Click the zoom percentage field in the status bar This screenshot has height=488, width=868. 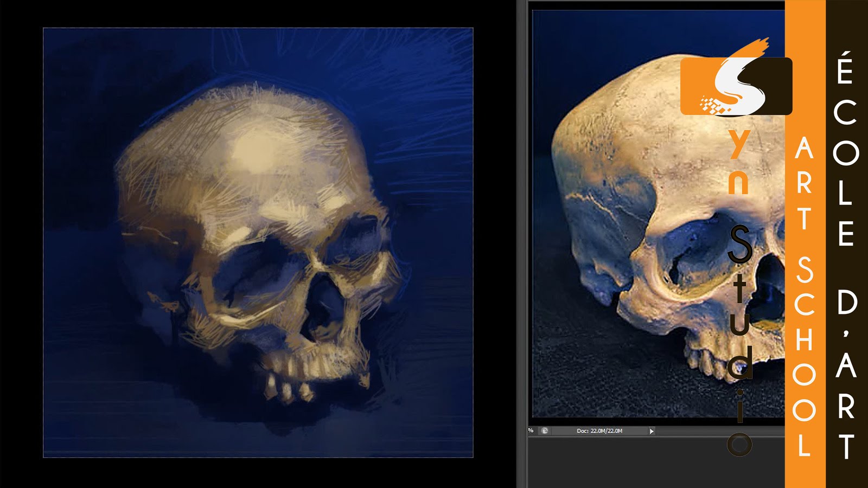tap(531, 430)
